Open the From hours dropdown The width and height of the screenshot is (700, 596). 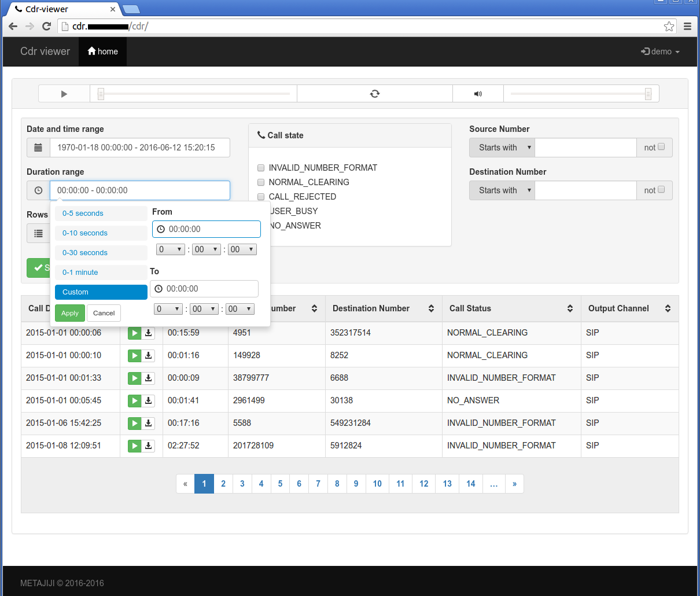click(171, 249)
